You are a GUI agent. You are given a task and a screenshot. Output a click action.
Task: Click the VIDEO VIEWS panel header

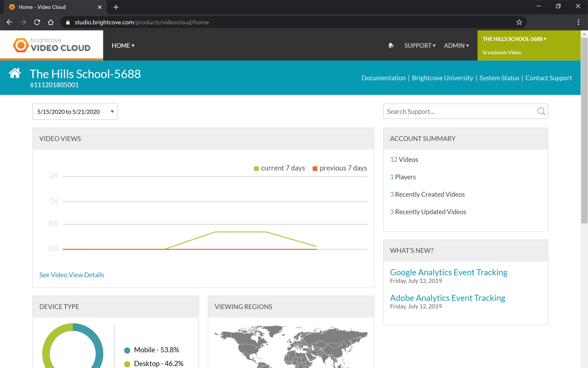[203, 138]
